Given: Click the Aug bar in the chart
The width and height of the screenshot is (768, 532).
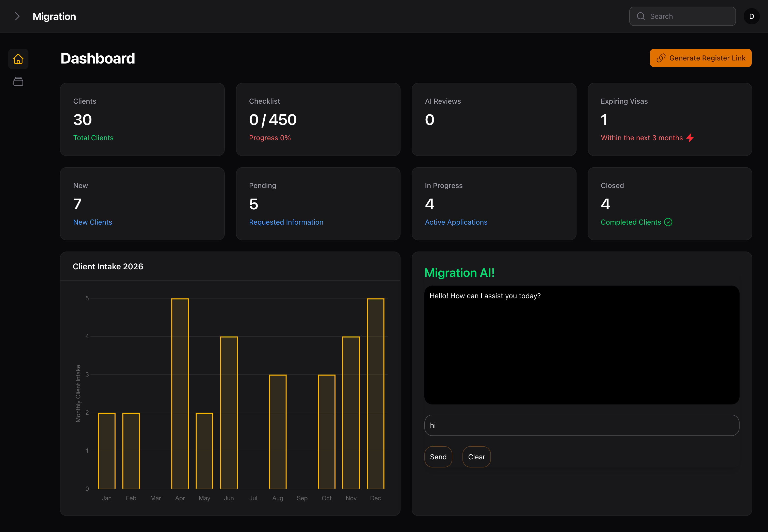Looking at the screenshot, I should point(278,432).
